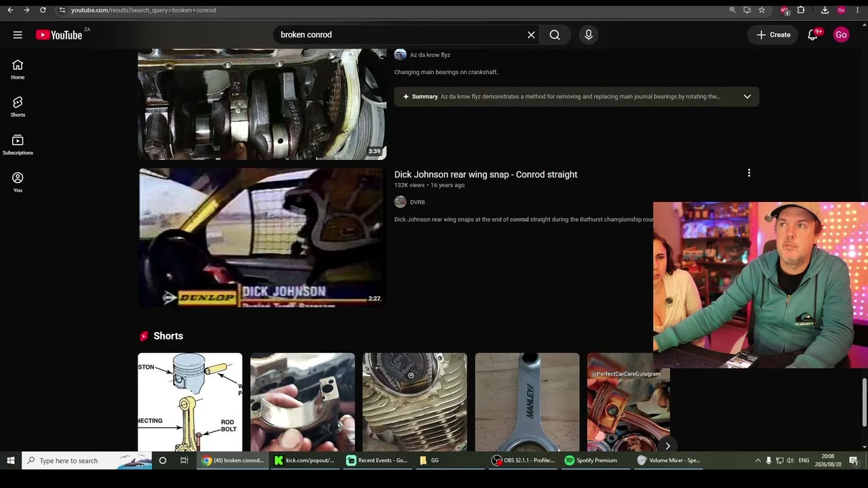Open Cortana circle on the taskbar
Screen dimensions: 868x488
click(163, 461)
